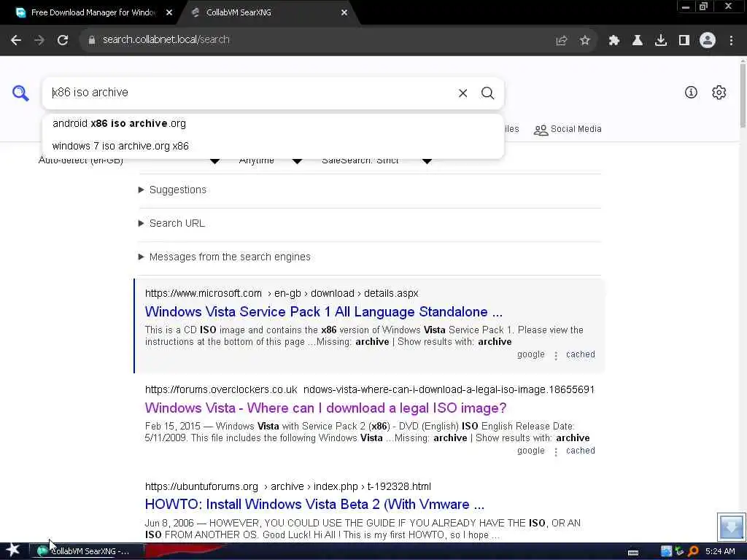Expand the Suggestions section
Image resolution: width=747 pixels, height=560 pixels.
(172, 190)
